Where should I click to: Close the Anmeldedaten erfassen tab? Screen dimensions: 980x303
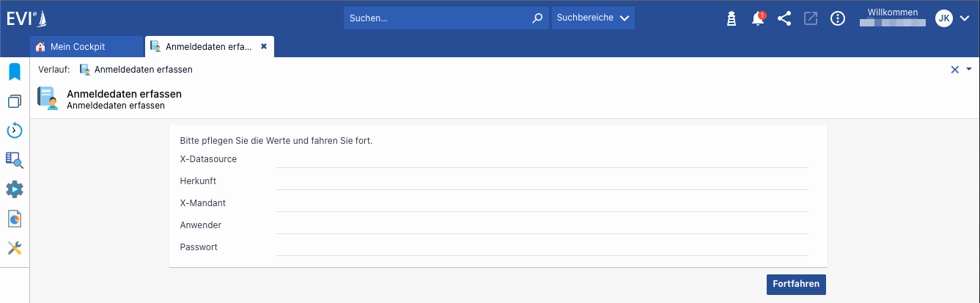pyautogui.click(x=264, y=46)
